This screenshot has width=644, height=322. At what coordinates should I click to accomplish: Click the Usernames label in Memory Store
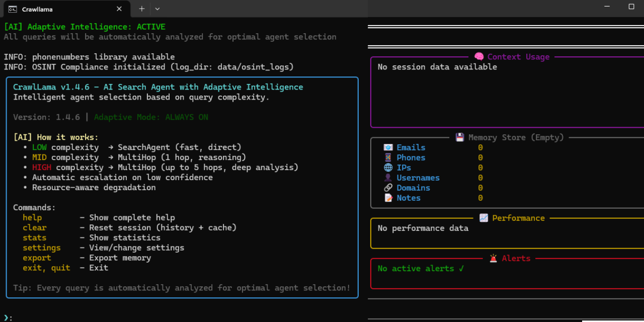point(418,178)
